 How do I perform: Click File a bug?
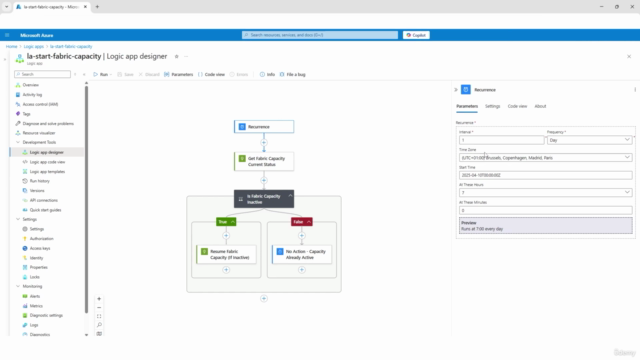tap(292, 74)
